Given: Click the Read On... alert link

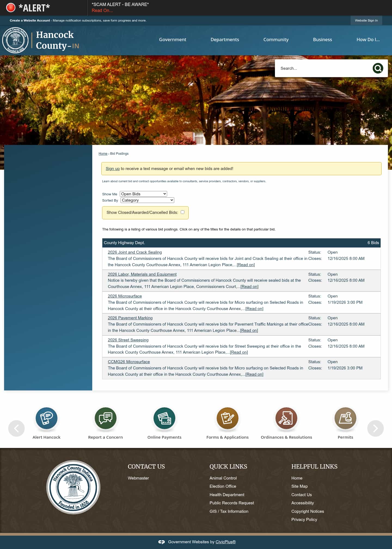Looking at the screenshot, I should 102,10.
